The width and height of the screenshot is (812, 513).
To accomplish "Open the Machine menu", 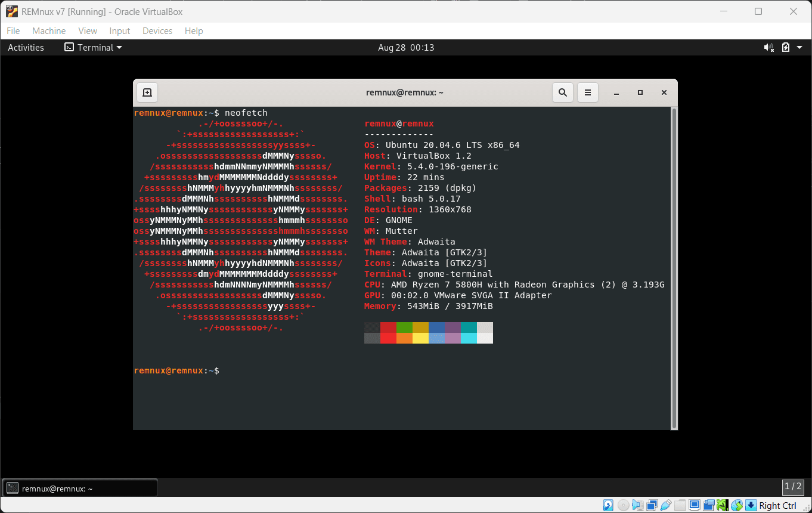I will point(49,30).
